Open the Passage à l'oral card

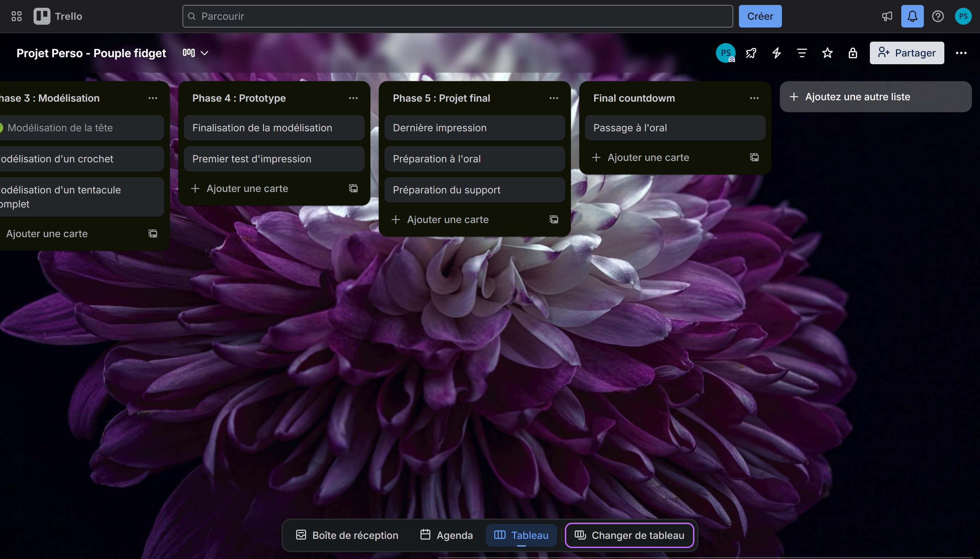675,127
